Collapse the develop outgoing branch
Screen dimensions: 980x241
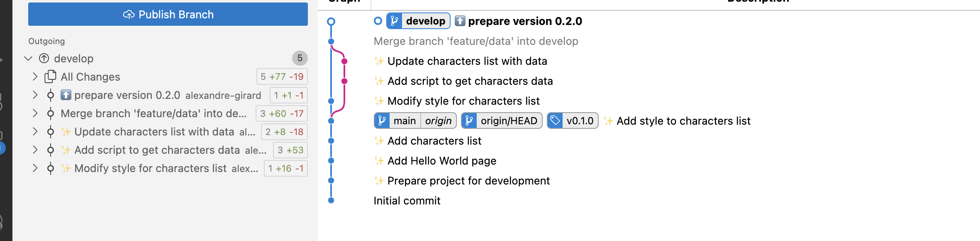(28, 59)
